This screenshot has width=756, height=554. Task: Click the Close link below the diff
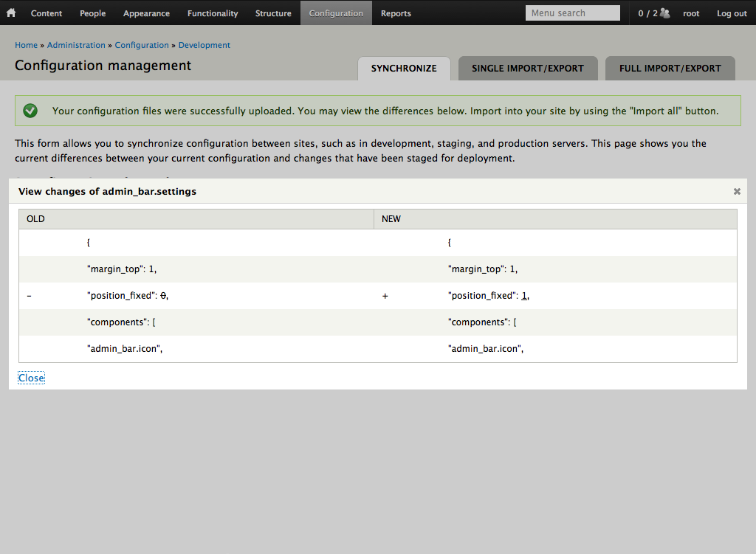(32, 378)
